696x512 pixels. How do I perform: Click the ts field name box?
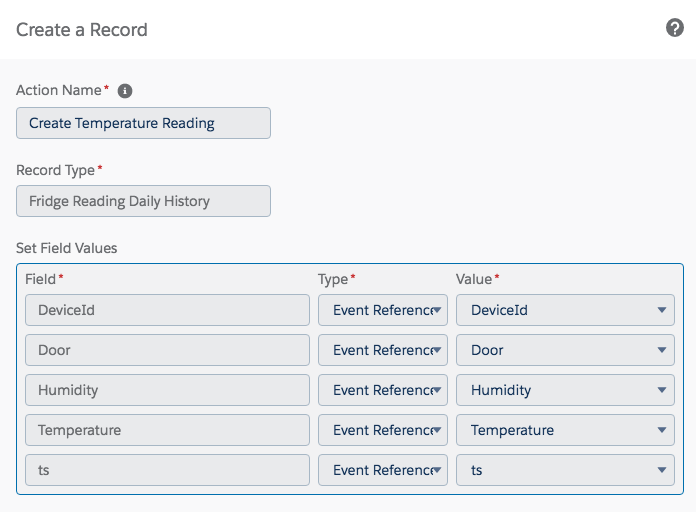click(167, 470)
